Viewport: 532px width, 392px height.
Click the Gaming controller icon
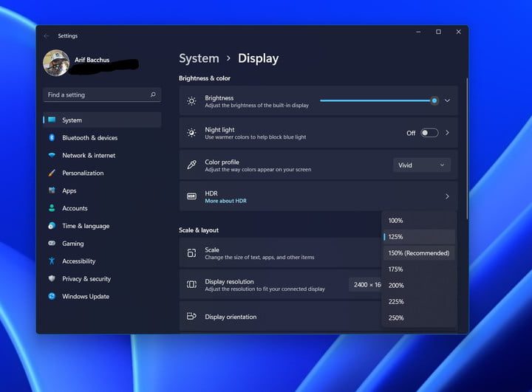click(x=52, y=243)
